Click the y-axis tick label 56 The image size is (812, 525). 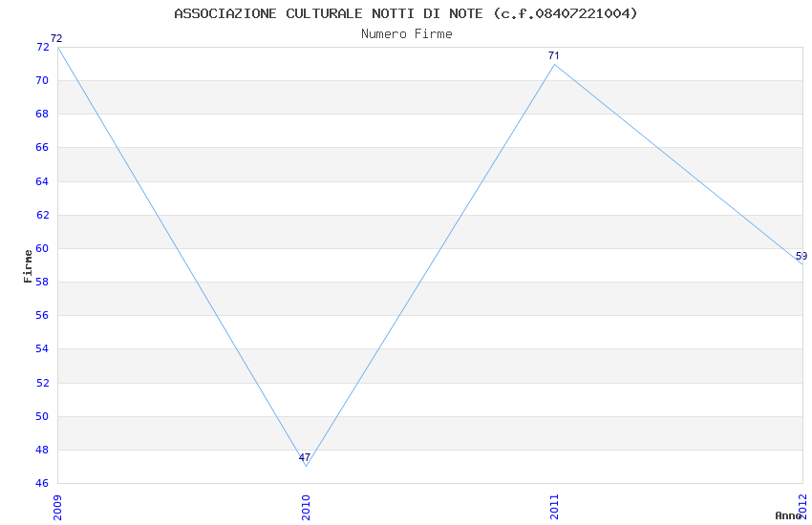point(42,316)
